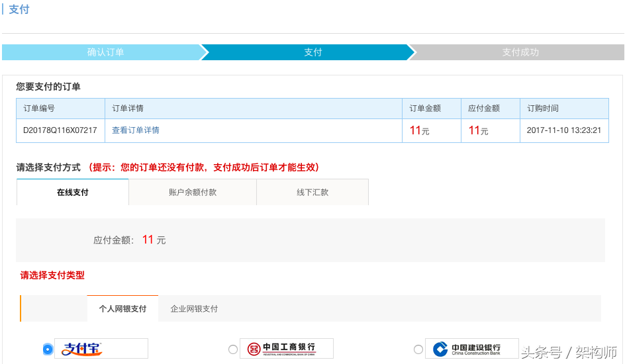The image size is (625, 364).
Task: Click the ICBC 中国工商银行 logo
Action: pos(287,349)
